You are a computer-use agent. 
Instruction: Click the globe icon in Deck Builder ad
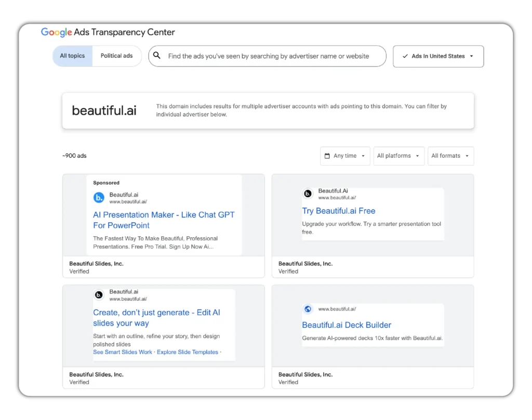pyautogui.click(x=308, y=309)
